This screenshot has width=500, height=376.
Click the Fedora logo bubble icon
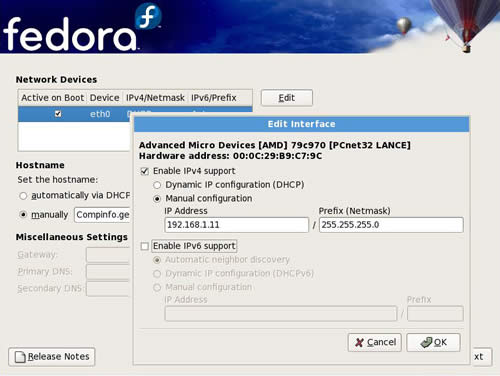point(148,16)
